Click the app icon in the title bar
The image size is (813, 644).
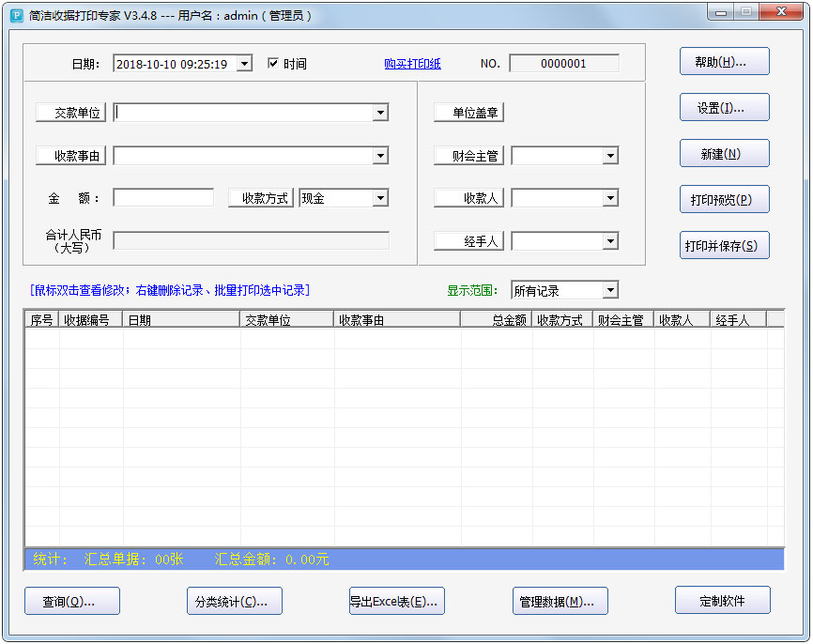[x=17, y=16]
